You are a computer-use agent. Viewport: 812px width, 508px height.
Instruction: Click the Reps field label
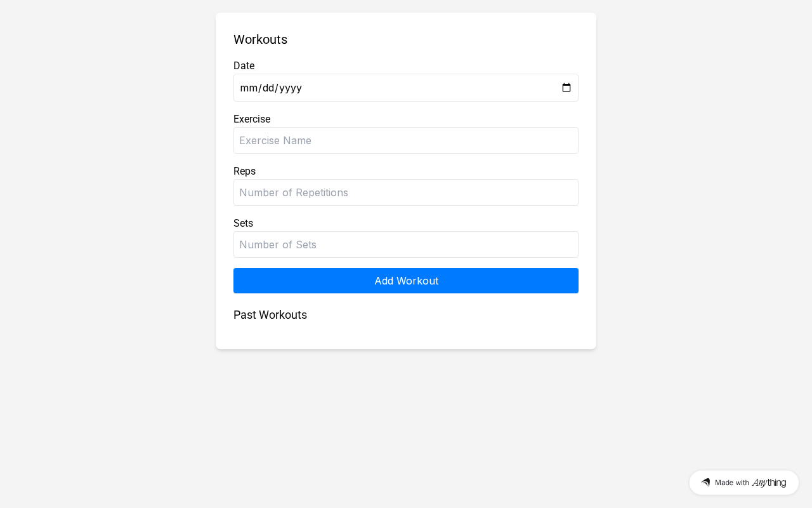coord(244,171)
